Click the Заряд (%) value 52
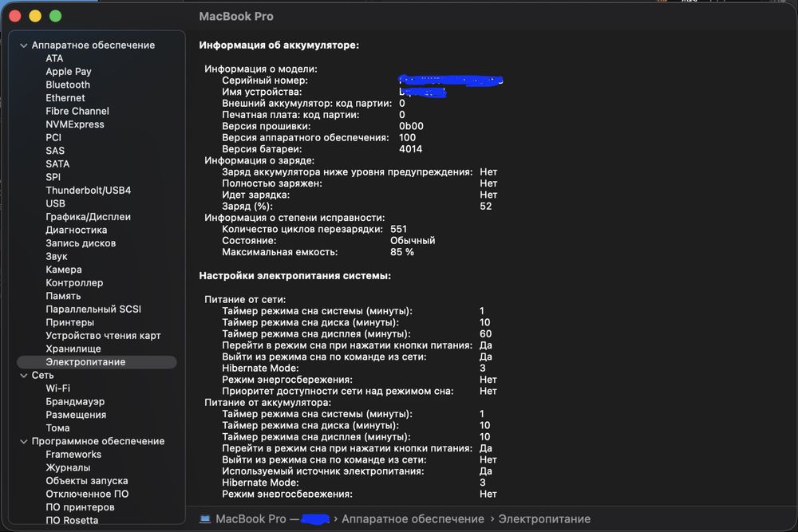 pos(485,207)
